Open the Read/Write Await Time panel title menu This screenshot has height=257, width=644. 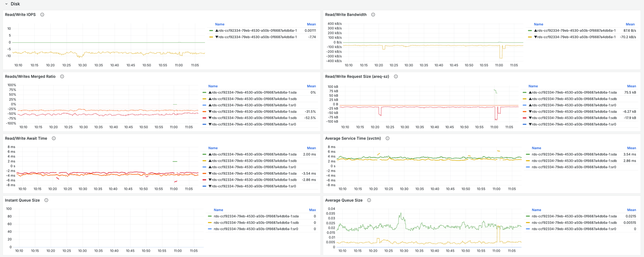tap(26, 138)
